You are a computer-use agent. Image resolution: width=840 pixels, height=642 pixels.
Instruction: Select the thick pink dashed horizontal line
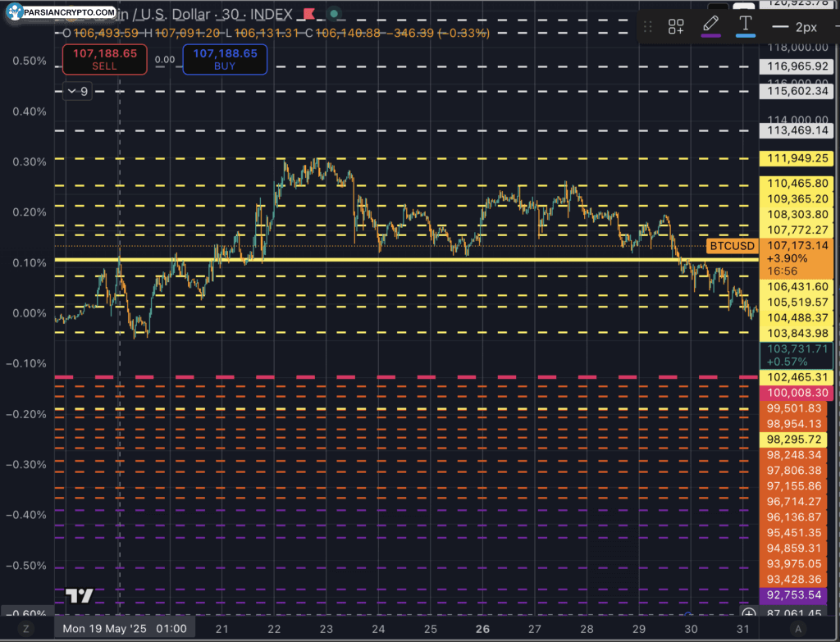[x=407, y=377]
